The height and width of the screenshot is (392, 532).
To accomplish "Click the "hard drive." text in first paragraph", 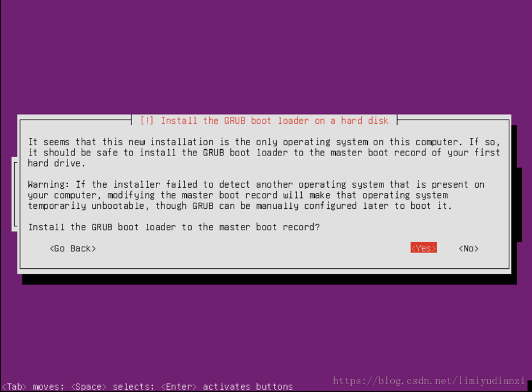I will tap(56, 163).
